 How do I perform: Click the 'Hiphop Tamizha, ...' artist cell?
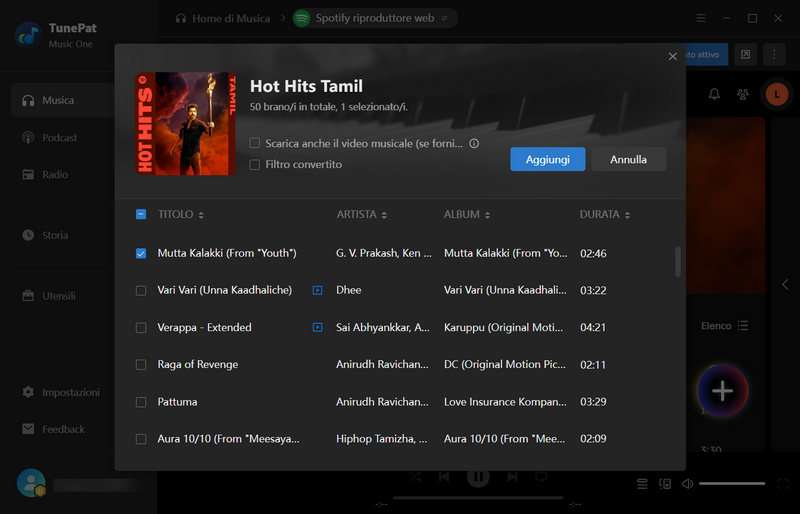(382, 438)
